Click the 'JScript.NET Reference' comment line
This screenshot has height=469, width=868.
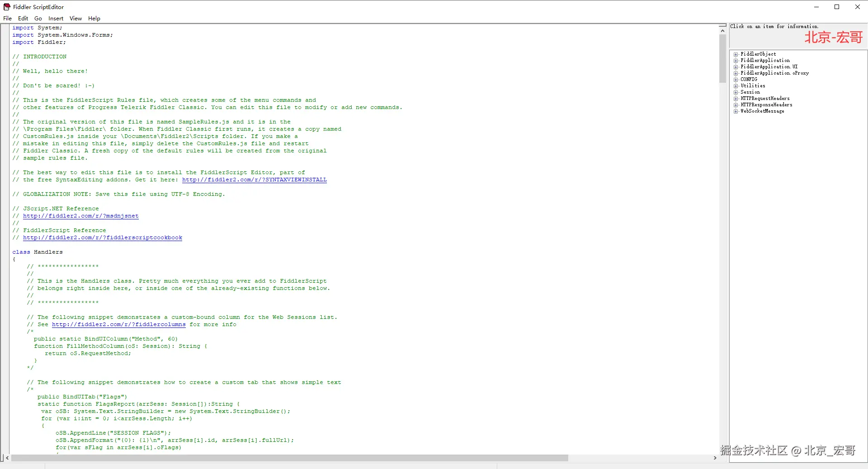[x=56, y=209]
